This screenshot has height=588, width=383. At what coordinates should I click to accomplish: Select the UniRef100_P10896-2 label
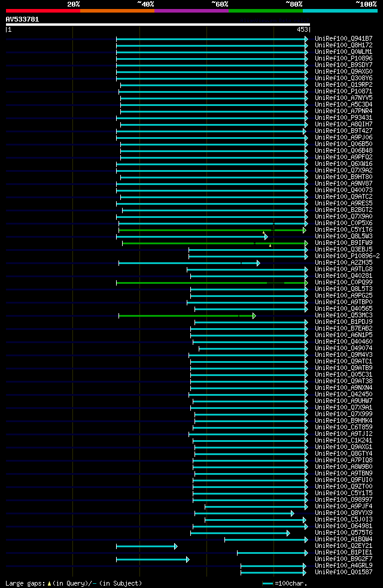point(348,256)
